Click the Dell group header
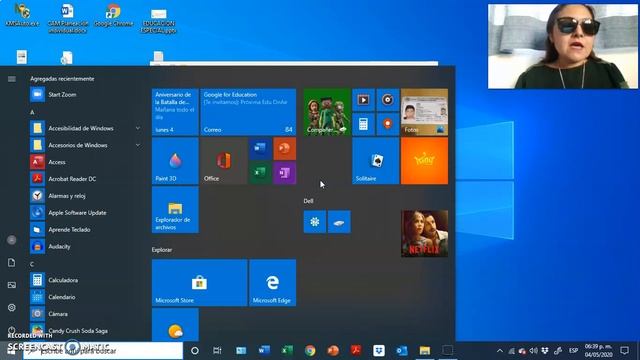The height and width of the screenshot is (360, 640). click(309, 201)
